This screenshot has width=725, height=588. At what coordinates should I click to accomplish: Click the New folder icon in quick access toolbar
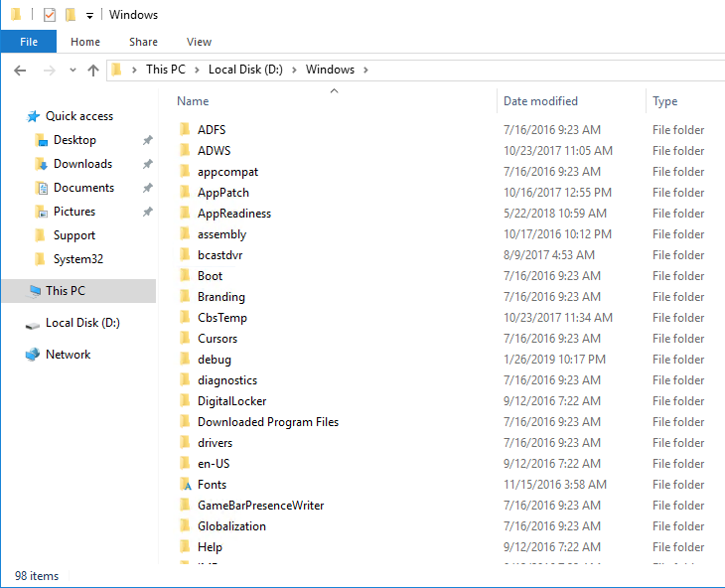pos(71,15)
